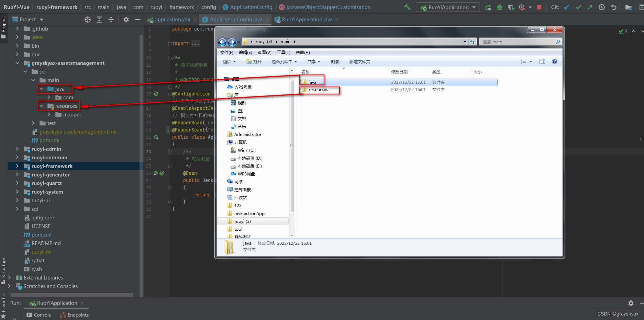Screen dimensions: 644x320
Task: Click Explorer refresh address button
Action: (x=473, y=42)
